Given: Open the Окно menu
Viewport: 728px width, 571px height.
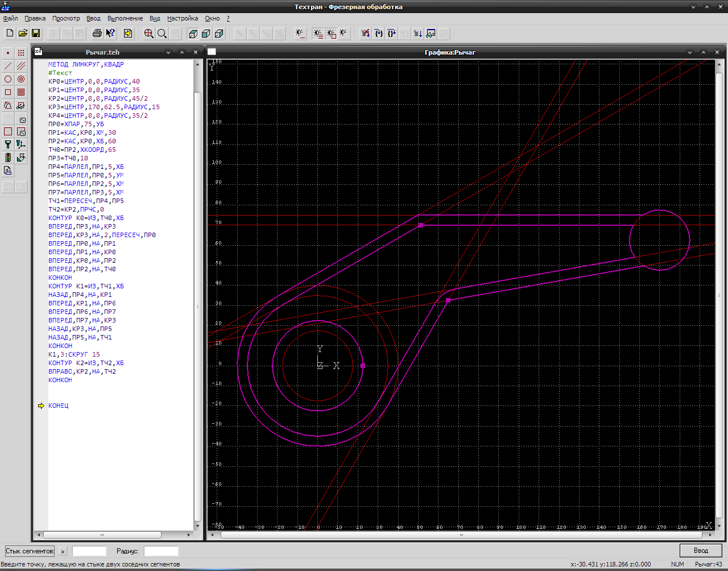Looking at the screenshot, I should [212, 18].
